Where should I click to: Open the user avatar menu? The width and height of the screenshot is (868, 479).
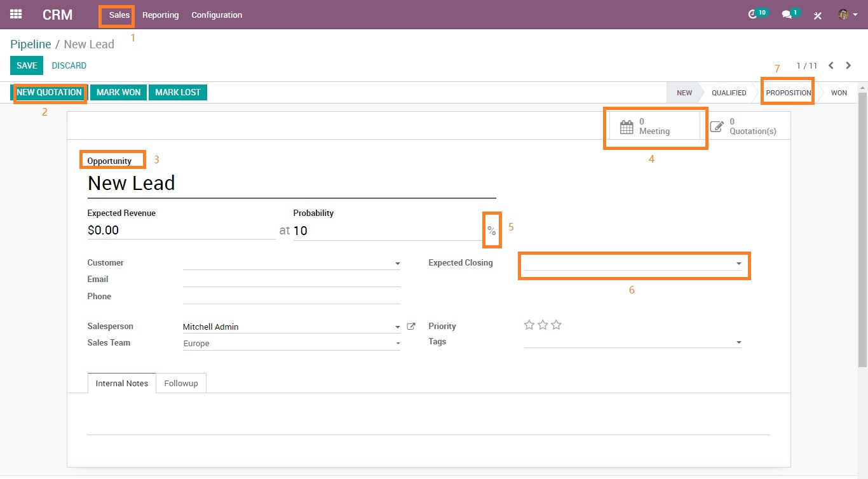tap(844, 15)
